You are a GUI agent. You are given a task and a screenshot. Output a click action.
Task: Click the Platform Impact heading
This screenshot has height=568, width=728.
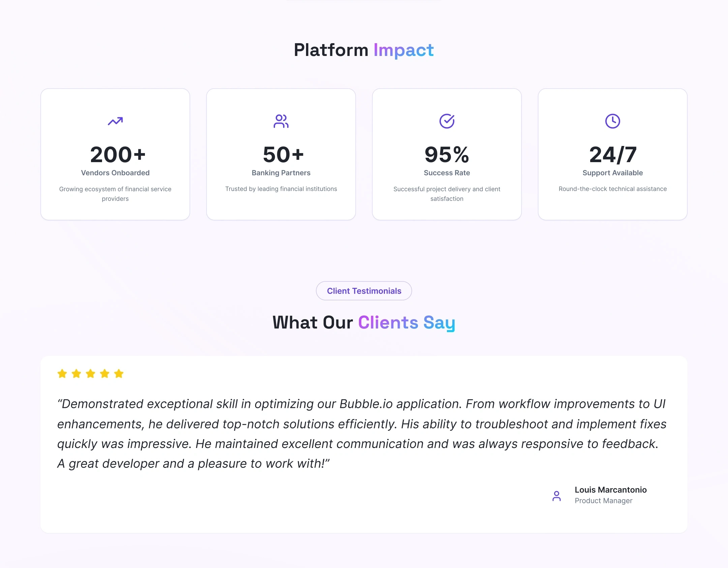pyautogui.click(x=364, y=50)
